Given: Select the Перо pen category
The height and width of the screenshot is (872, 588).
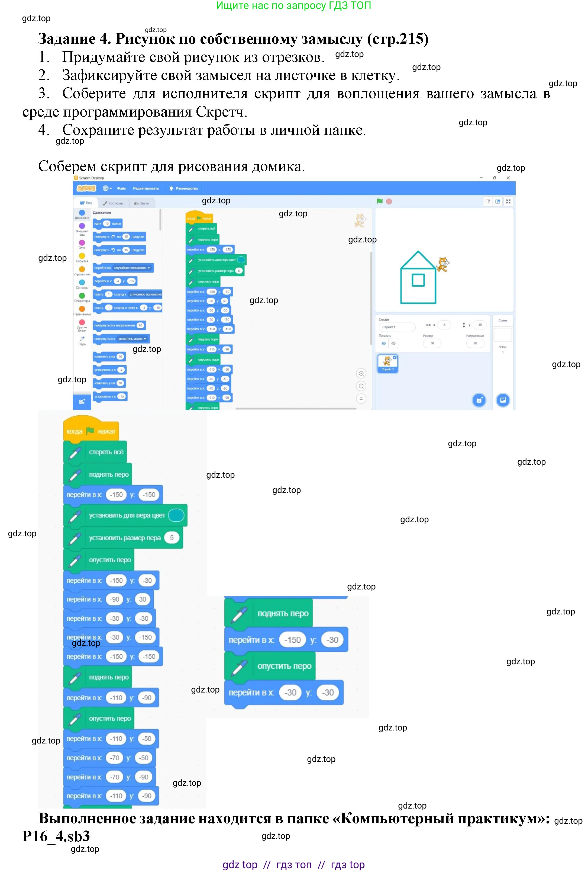Looking at the screenshot, I should click(82, 339).
